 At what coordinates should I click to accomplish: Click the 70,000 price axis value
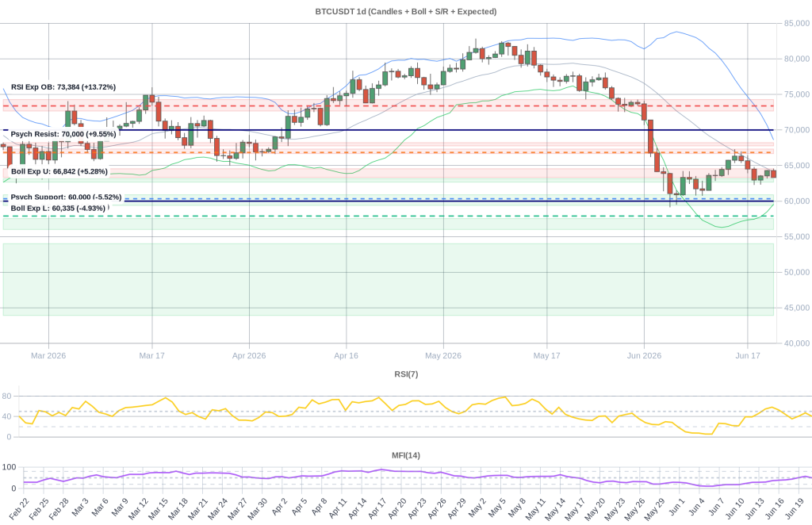(x=796, y=130)
